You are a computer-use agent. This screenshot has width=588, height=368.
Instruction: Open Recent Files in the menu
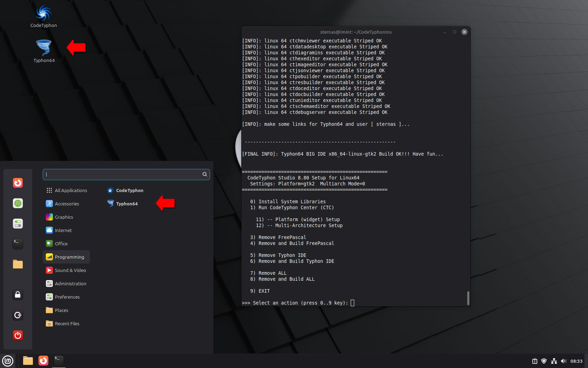pyautogui.click(x=66, y=323)
